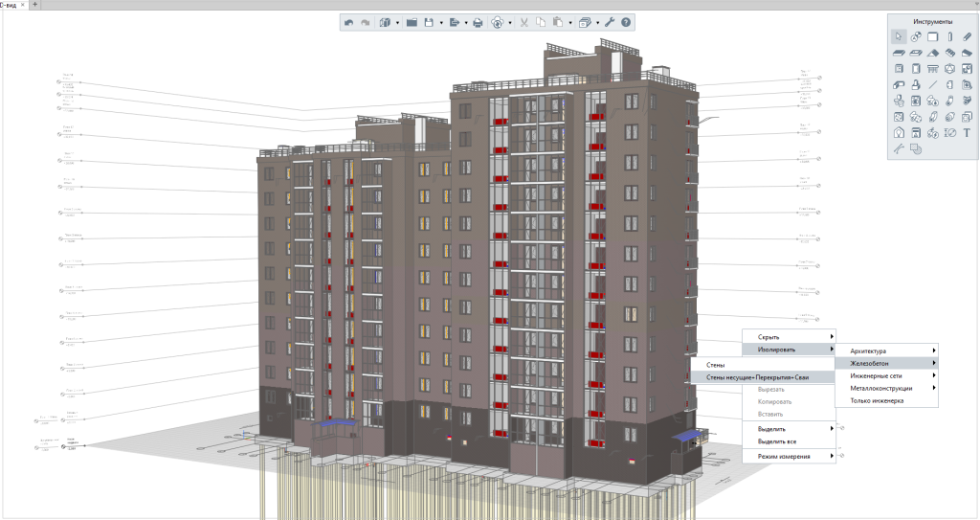Choose Выделить все from context menu
This screenshot has height=520, width=980.
point(789,441)
